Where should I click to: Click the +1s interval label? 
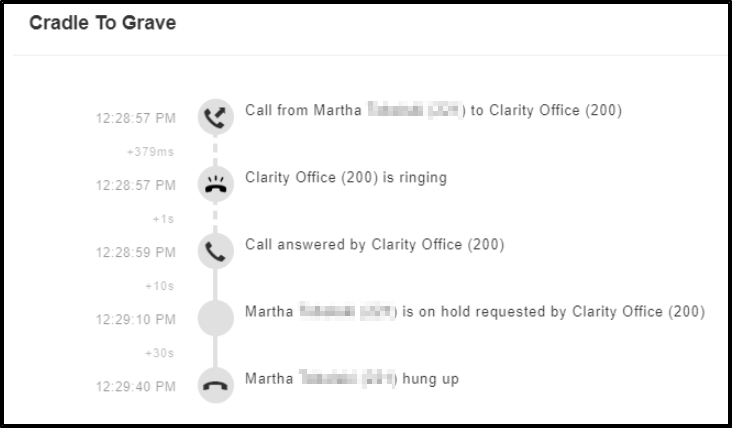[x=163, y=219]
